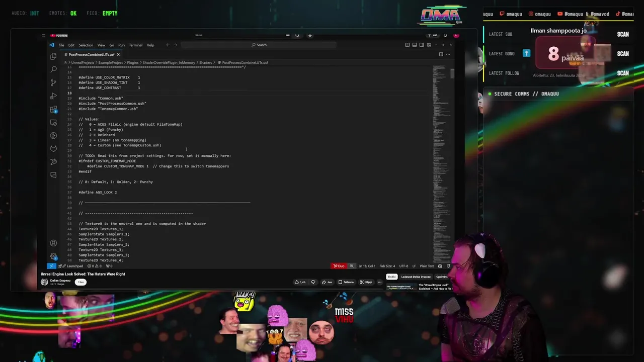Navigate back with the left arrow
This screenshot has width=644, height=362.
(x=168, y=45)
